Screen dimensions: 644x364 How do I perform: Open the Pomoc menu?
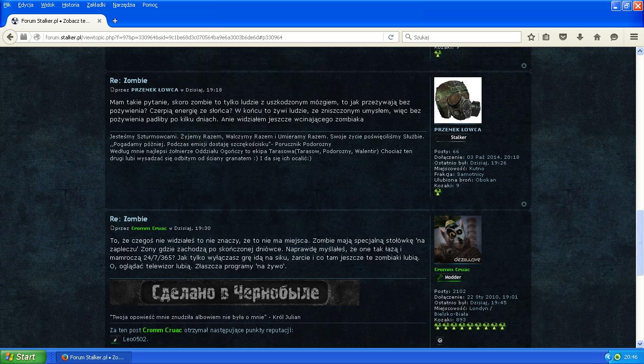[150, 5]
